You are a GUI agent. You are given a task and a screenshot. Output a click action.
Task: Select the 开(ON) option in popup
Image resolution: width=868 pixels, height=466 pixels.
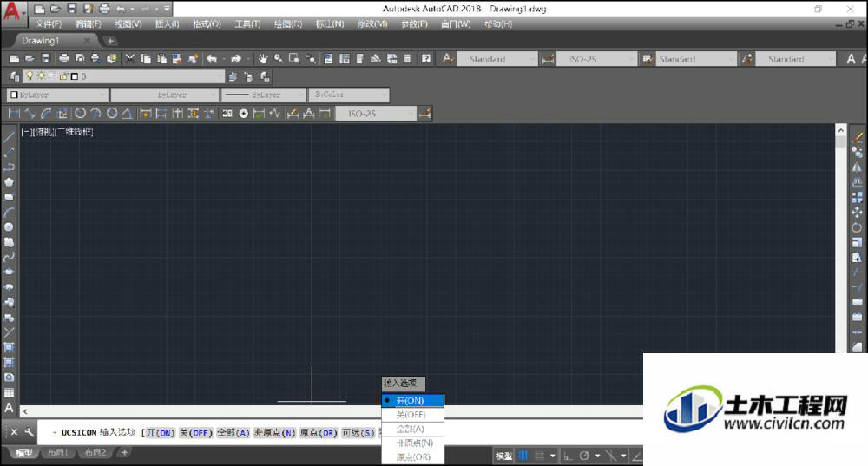pyautogui.click(x=413, y=400)
